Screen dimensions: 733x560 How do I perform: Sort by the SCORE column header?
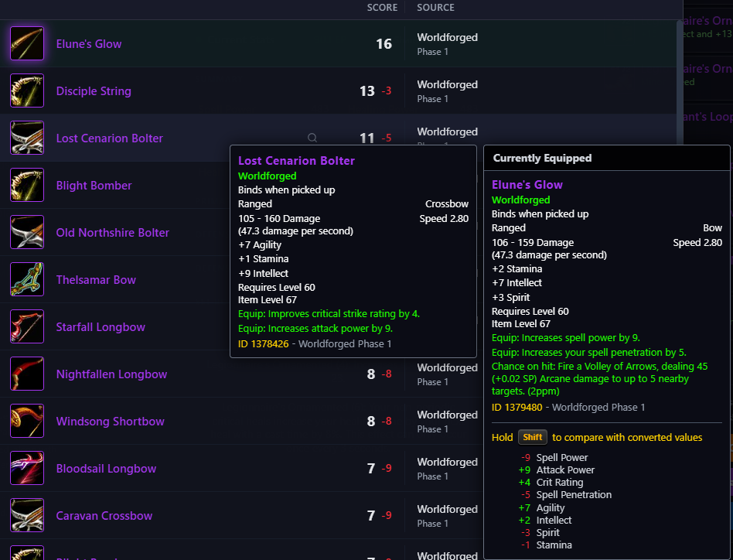click(x=382, y=8)
